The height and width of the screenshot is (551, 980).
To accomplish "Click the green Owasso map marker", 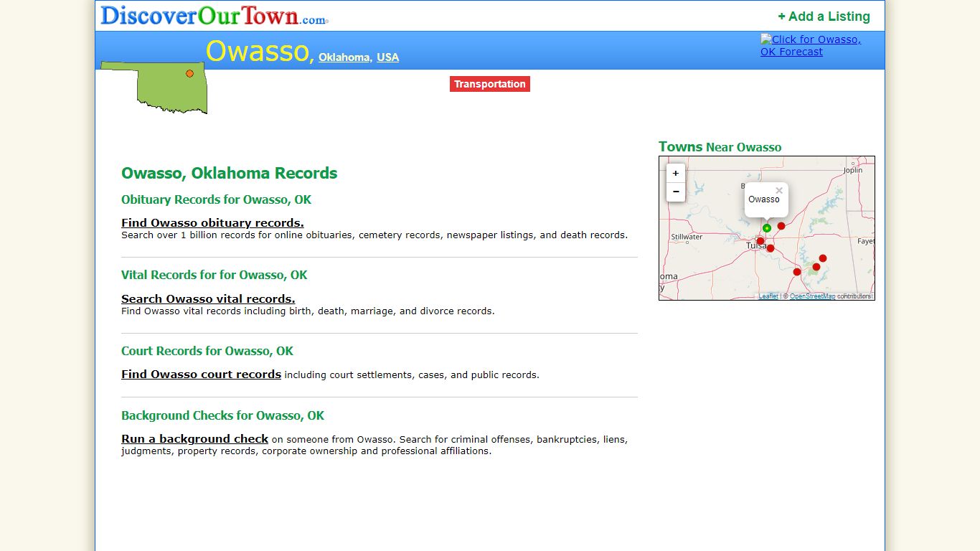I will [767, 228].
